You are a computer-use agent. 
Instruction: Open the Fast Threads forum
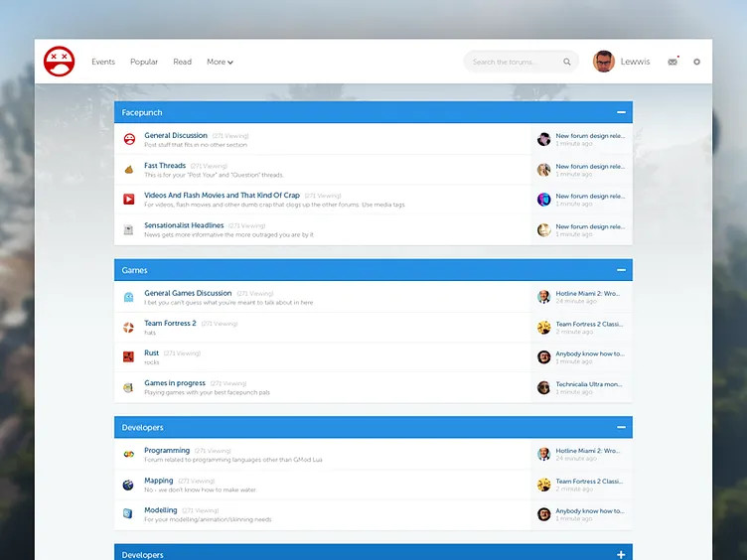point(165,165)
